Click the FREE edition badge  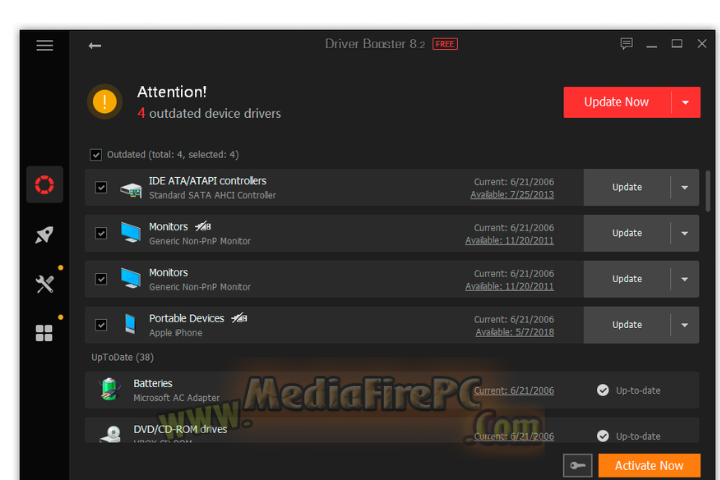coord(444,44)
